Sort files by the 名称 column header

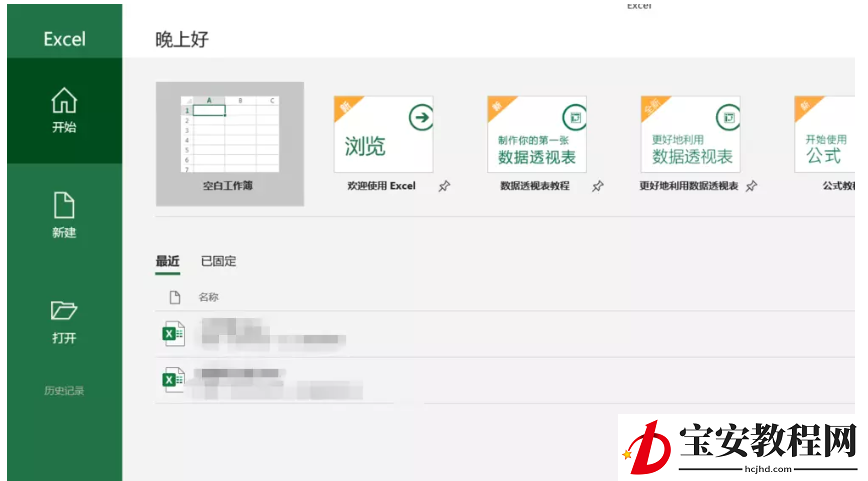coord(209,297)
